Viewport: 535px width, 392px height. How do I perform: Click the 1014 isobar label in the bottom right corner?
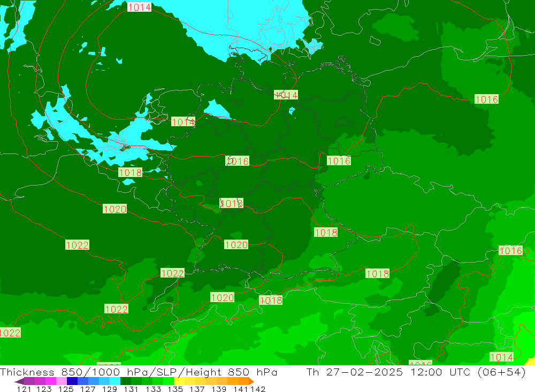click(x=501, y=357)
